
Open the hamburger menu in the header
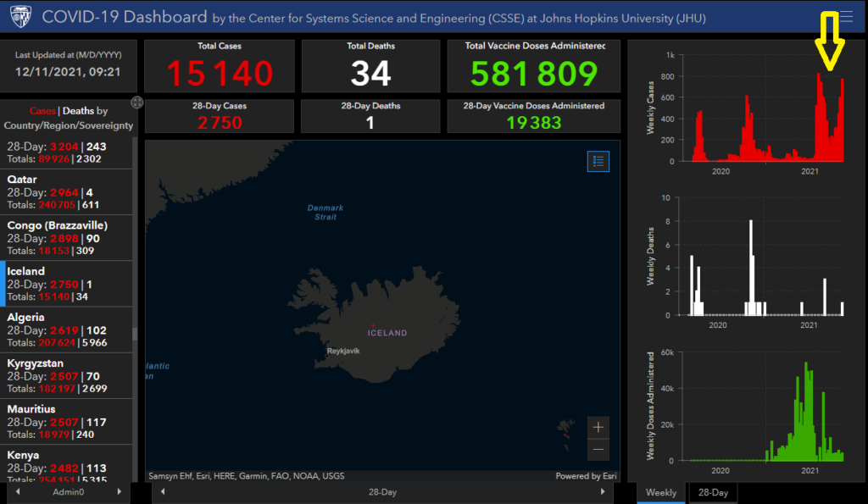tap(847, 17)
